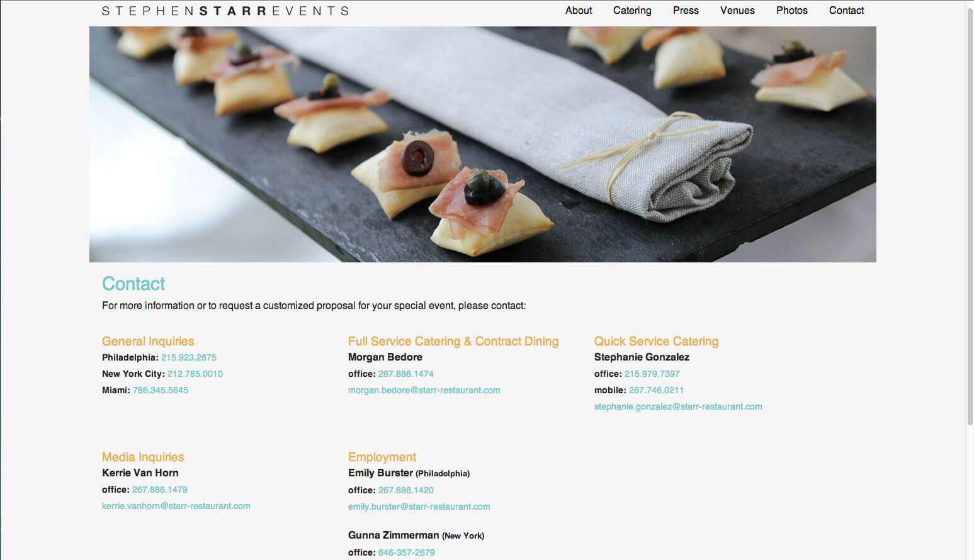Email stephanie.gonzalez@starr-restaurant.com
The image size is (974, 560).
click(678, 406)
